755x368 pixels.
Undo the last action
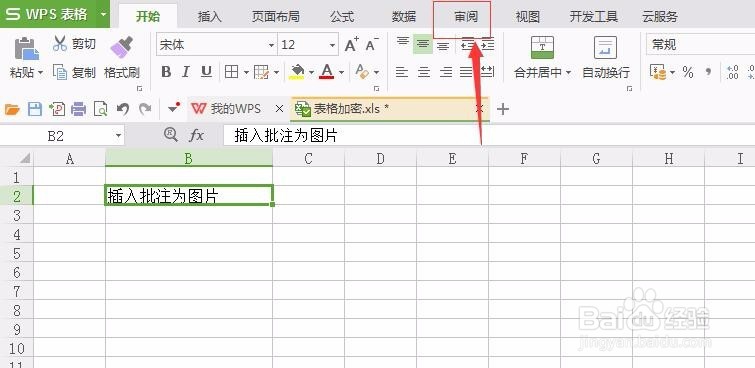pyautogui.click(x=123, y=109)
